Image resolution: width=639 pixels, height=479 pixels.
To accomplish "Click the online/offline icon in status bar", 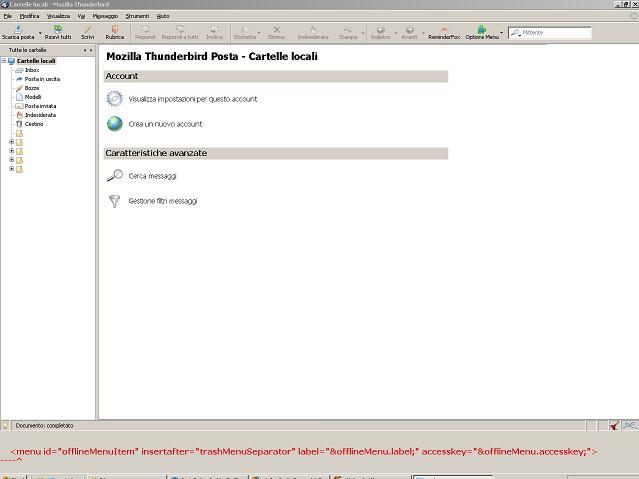I will (630, 426).
